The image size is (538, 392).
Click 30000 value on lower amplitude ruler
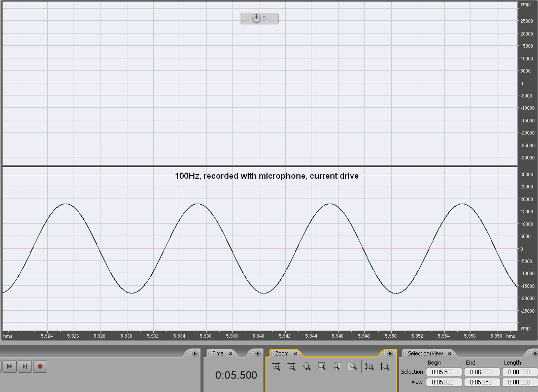coord(527,174)
